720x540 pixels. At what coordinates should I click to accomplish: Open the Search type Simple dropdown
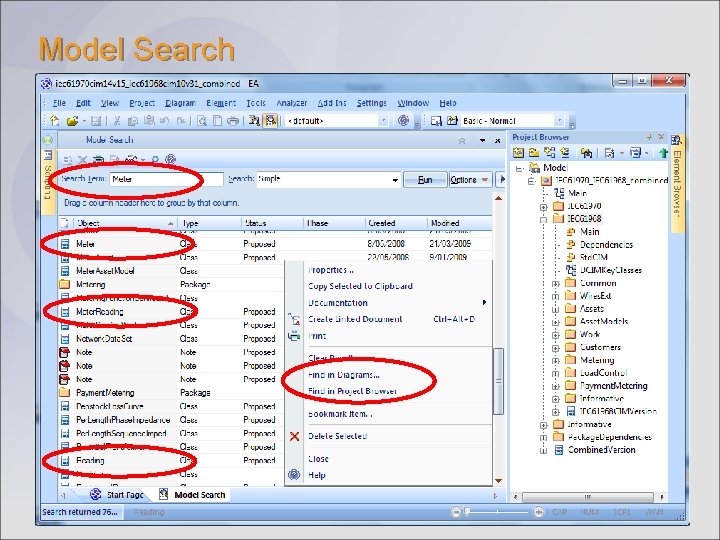[395, 180]
